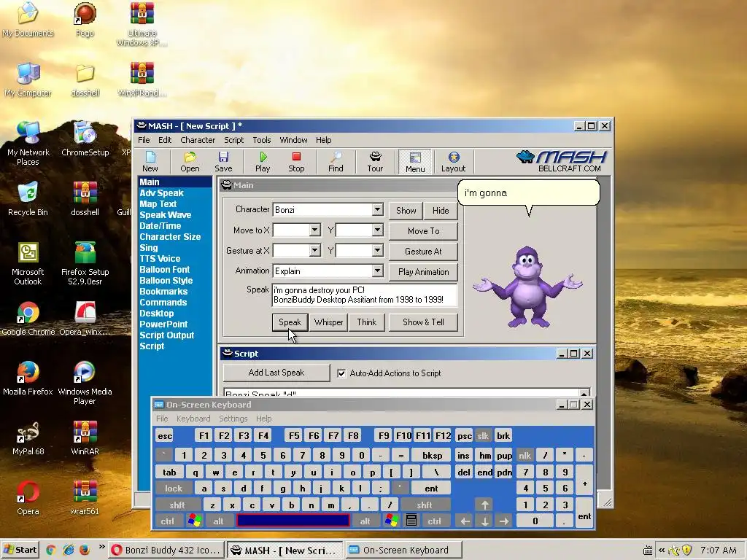Select the Recycle Bin desktop icon
Screen dimensions: 747x560
pyautogui.click(x=28, y=199)
